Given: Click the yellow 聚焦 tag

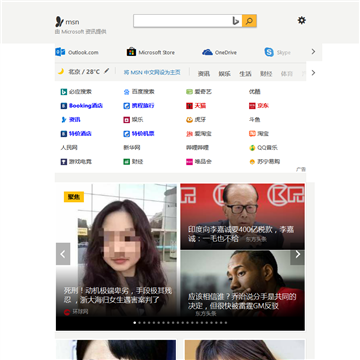Looking at the screenshot, I should coord(74,197).
